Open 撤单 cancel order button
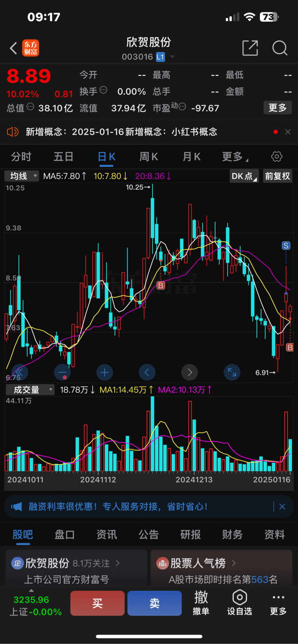Screen dimensions: 298x644 (201, 603)
